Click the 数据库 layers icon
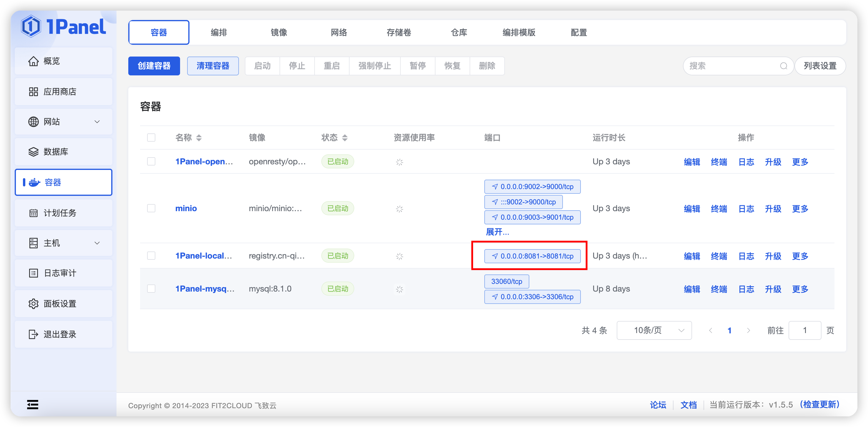The width and height of the screenshot is (868, 427). tap(33, 152)
